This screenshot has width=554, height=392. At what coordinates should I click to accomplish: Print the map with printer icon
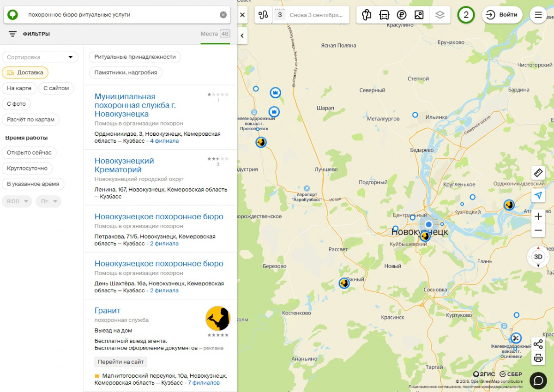(538, 358)
